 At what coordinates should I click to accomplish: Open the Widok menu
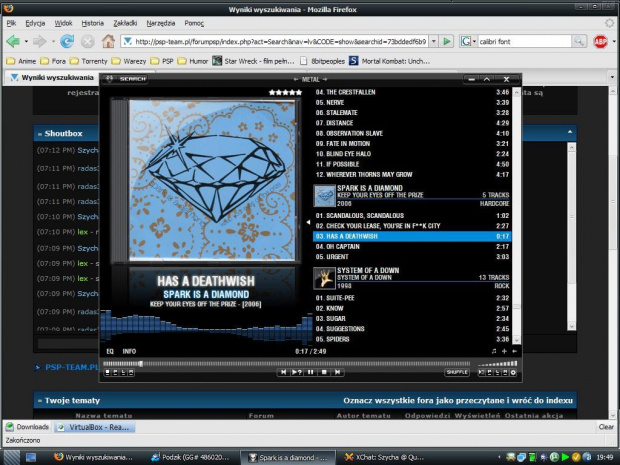(x=63, y=23)
